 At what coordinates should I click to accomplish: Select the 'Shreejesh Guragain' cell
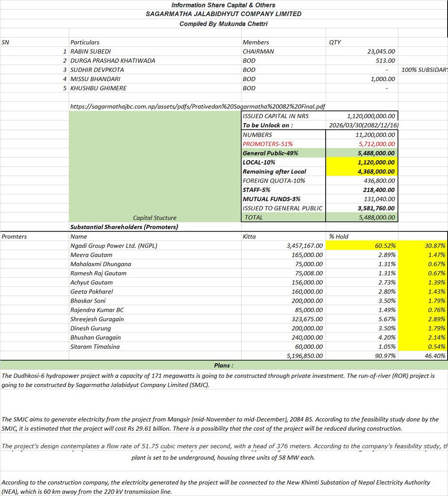155,319
